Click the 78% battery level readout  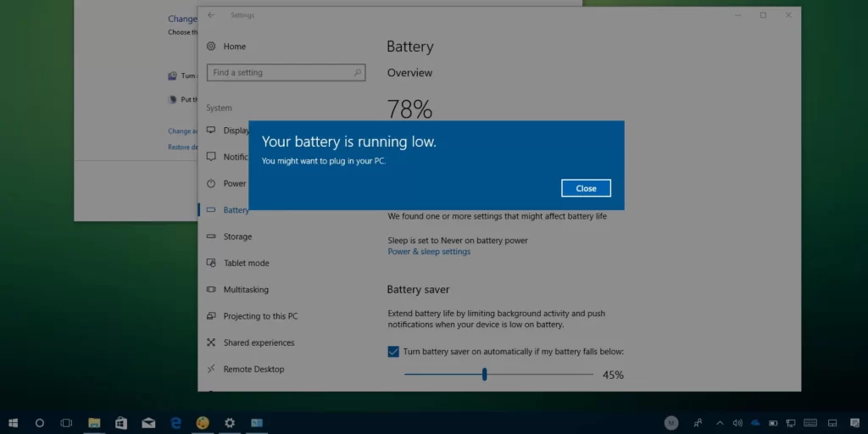click(x=409, y=109)
